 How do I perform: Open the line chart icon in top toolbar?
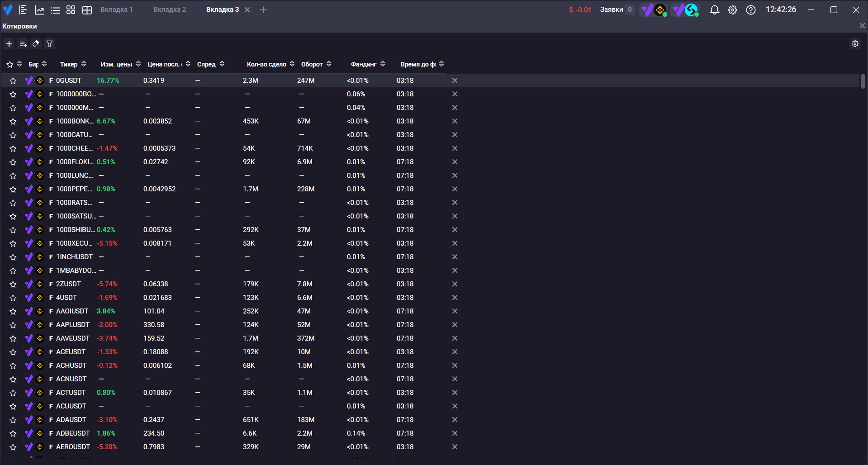click(x=39, y=10)
